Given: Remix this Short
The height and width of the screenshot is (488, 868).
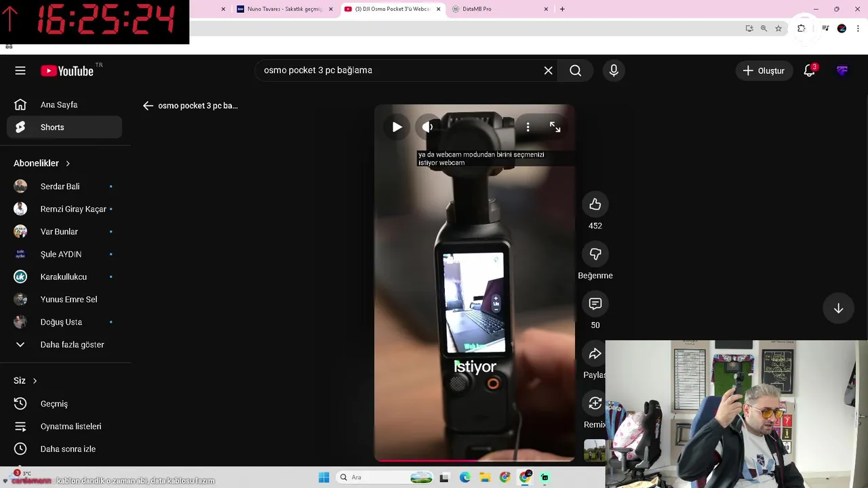Looking at the screenshot, I should [x=595, y=403].
